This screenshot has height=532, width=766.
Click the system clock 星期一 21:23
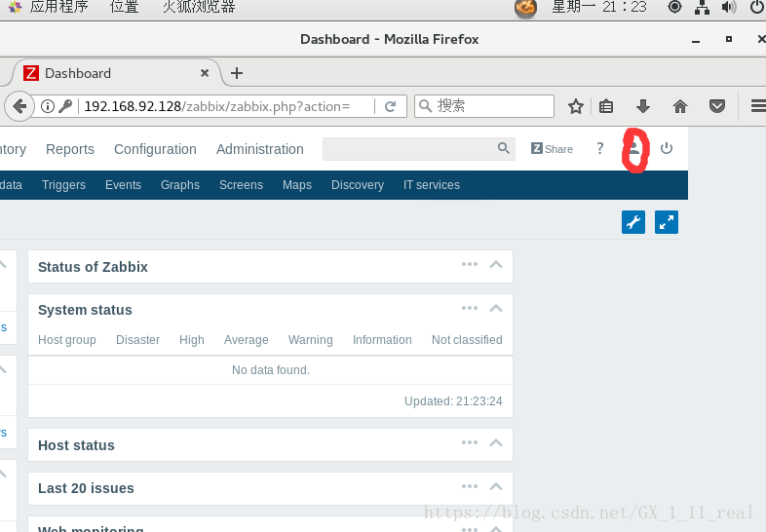[599, 7]
